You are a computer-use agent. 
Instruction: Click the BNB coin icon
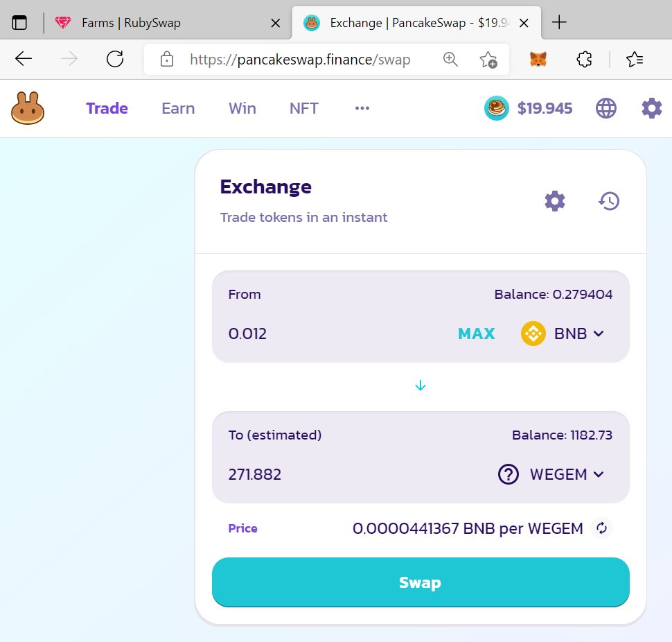[x=533, y=333]
